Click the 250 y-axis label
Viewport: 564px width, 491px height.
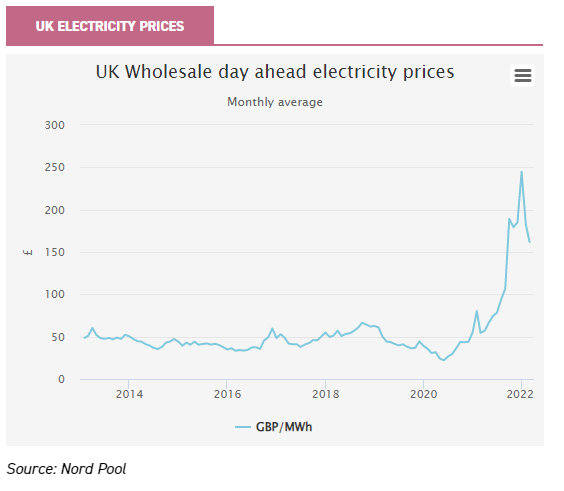55,167
